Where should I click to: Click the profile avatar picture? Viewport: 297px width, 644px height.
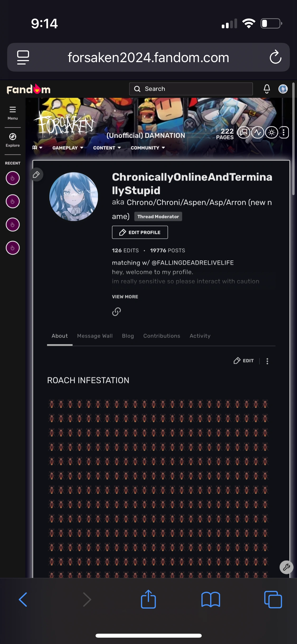coord(74,197)
